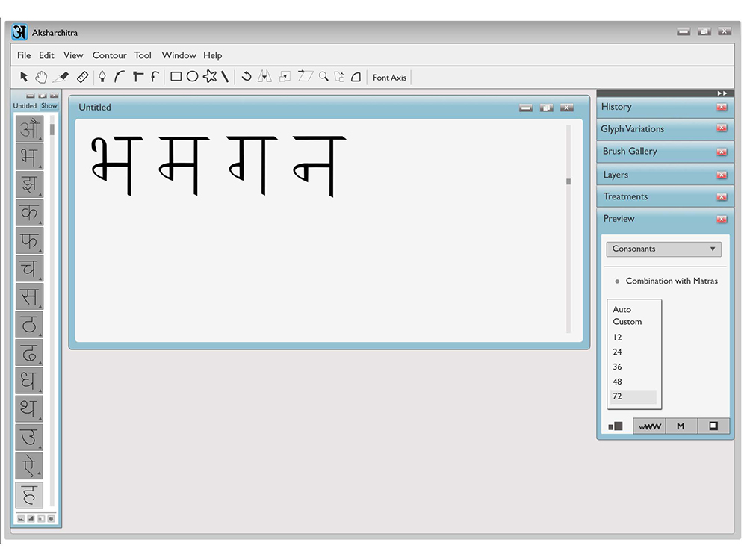
Task: Click the canvas vertical scrollbar handle
Action: click(x=568, y=181)
